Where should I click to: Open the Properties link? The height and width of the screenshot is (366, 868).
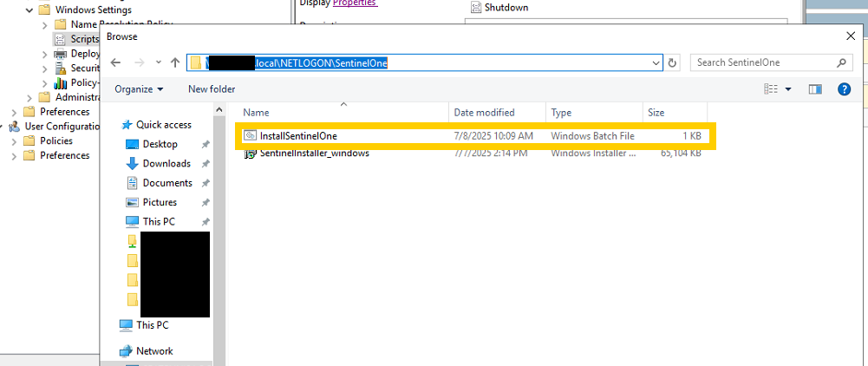tap(354, 3)
